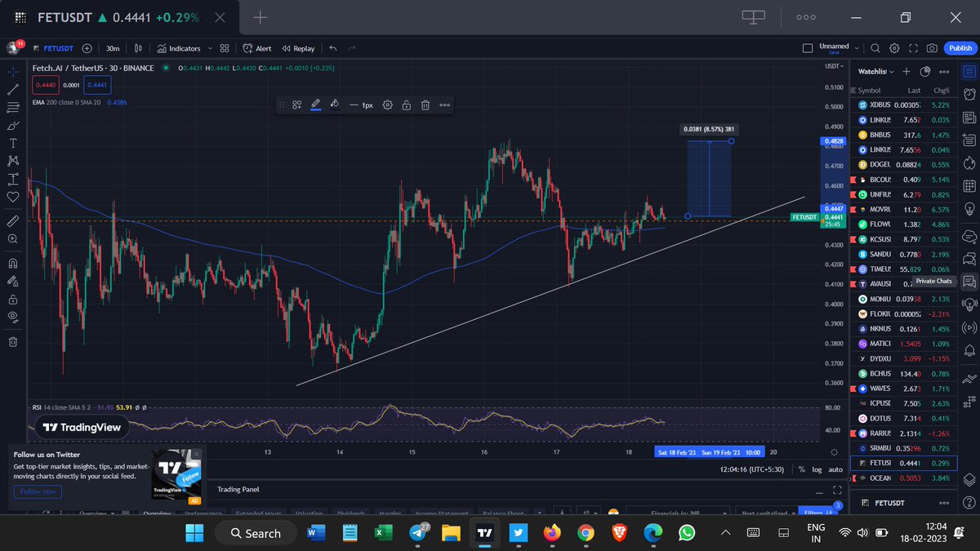Change the drawing fill color bucket
Viewport: 980px width, 551px height.
pyautogui.click(x=334, y=104)
